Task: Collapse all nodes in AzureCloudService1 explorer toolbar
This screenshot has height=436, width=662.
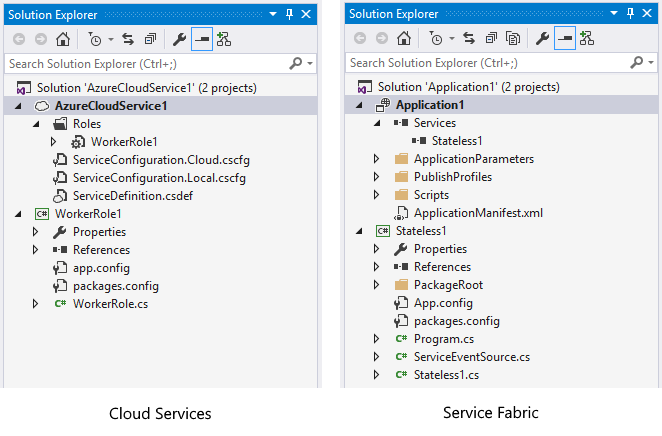Action: [x=150, y=39]
